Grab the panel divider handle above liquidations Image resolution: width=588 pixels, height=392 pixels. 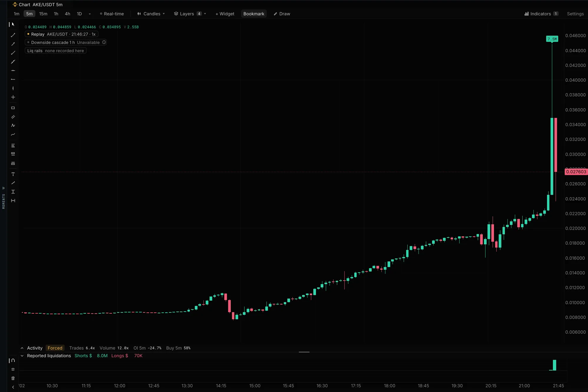[x=304, y=352]
